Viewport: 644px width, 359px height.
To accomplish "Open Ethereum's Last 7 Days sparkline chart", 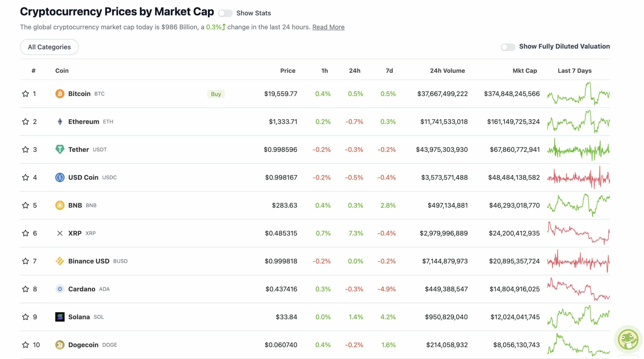I will 578,122.
